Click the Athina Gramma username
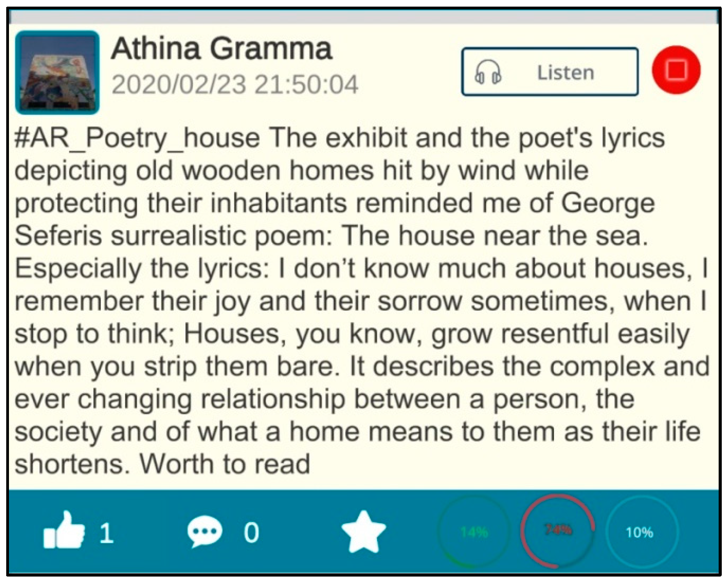The height and width of the screenshot is (582, 728). pyautogui.click(x=221, y=49)
